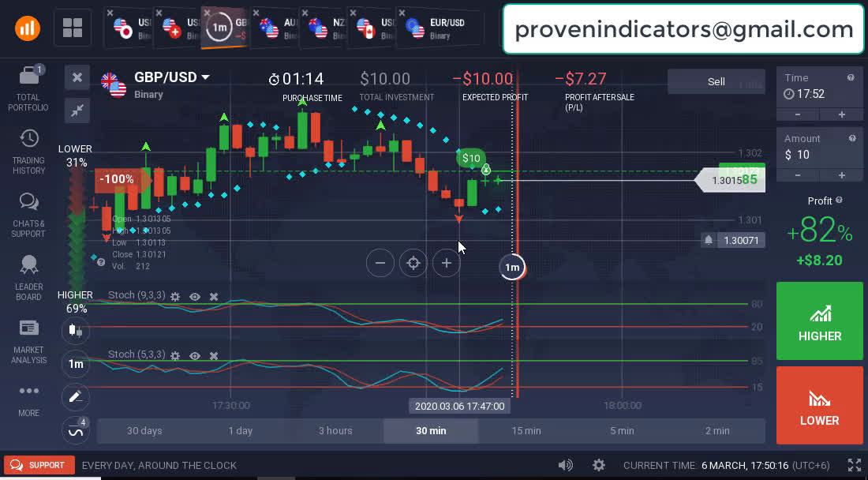Switch to the EUR/USD tab
Viewport: 868px width, 480px height.
coord(439,29)
